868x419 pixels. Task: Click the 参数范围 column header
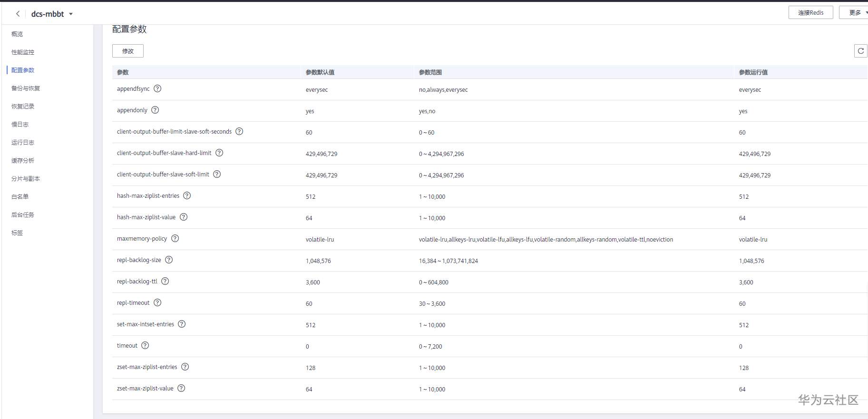coord(430,72)
